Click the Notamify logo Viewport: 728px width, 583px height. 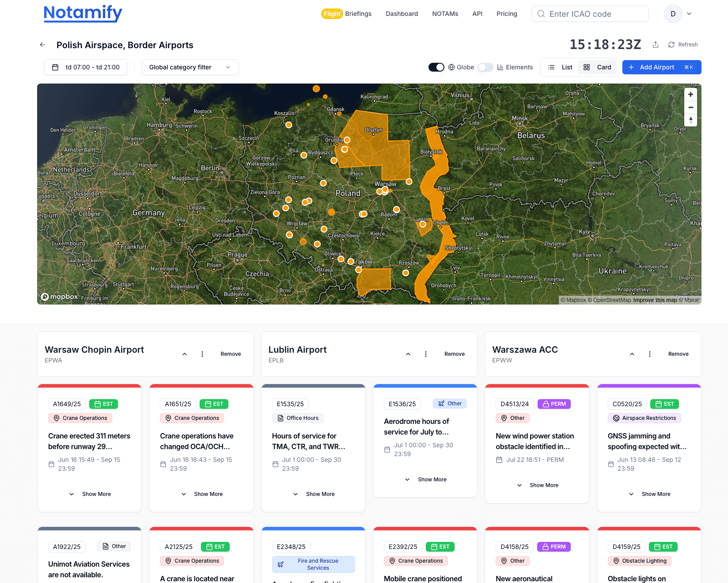click(83, 13)
